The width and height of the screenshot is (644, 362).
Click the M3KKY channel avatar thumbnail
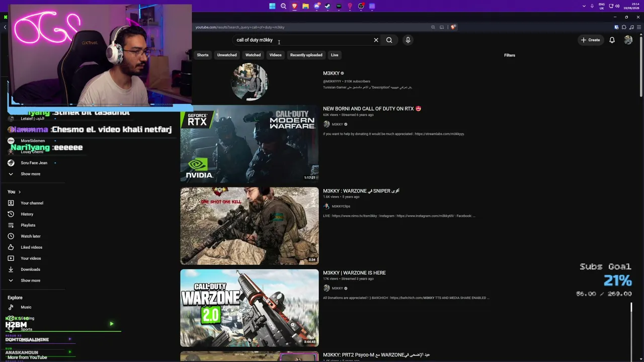pos(250,81)
